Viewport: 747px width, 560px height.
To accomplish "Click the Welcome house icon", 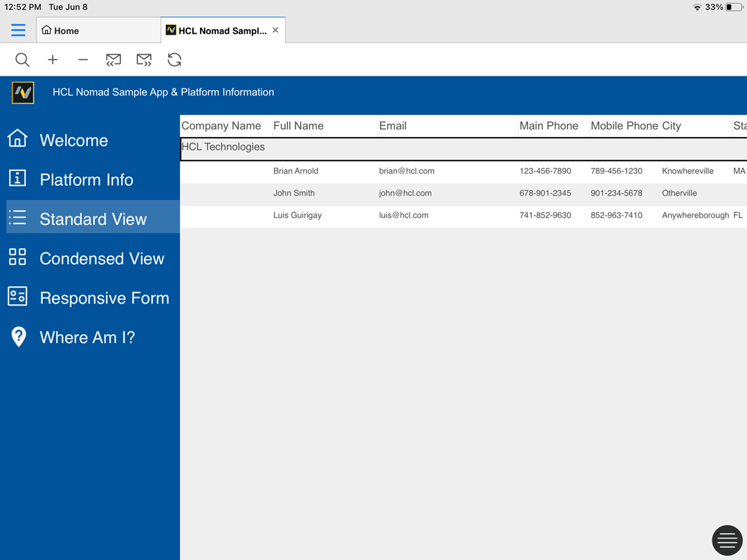I will [x=17, y=138].
